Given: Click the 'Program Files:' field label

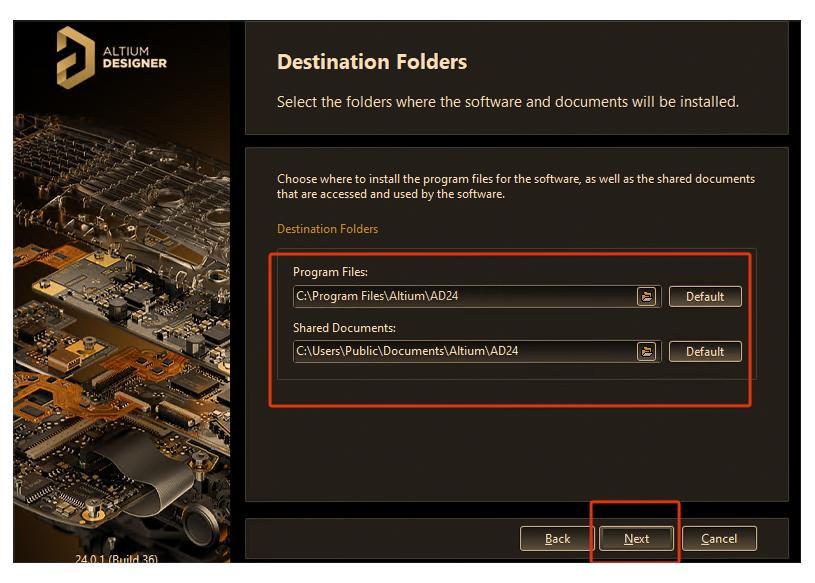Looking at the screenshot, I should 330,272.
